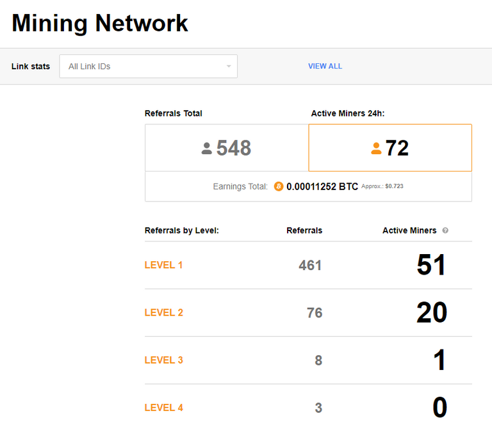Viewport: 492px width, 448px height.
Task: Open LEVEL 3 referrals
Action: (x=163, y=360)
